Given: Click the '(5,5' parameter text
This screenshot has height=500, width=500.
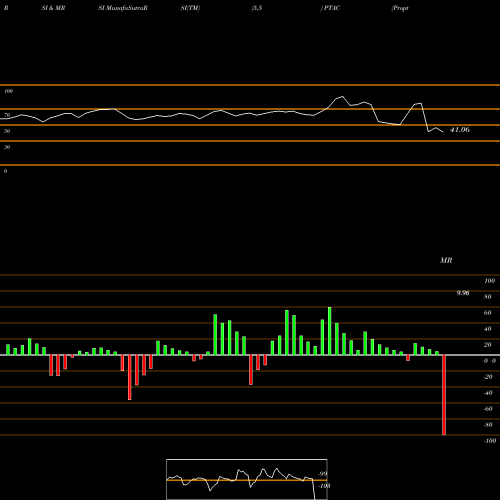Looking at the screenshot, I should click(257, 8).
